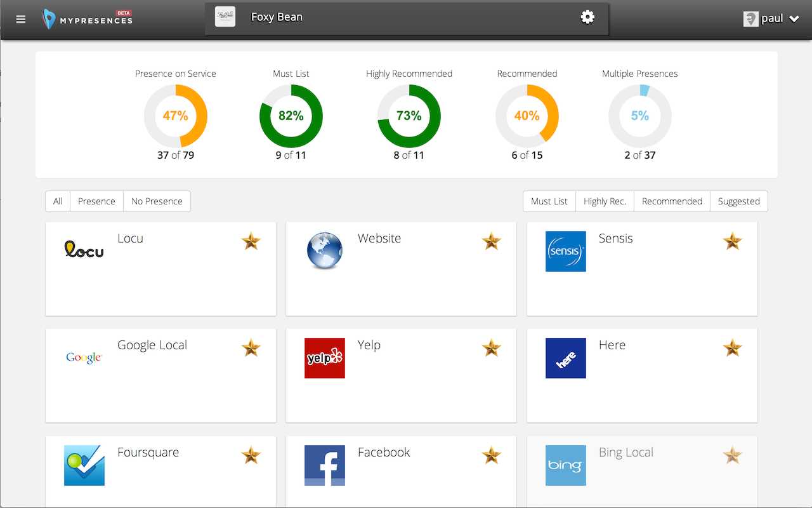
Task: Open the Facebook service name
Action: [384, 453]
